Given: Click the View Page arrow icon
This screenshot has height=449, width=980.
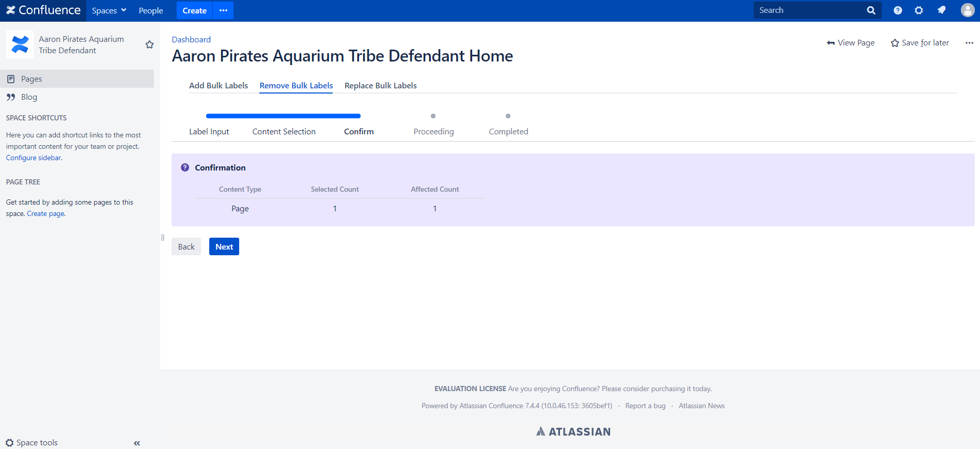Looking at the screenshot, I should click(x=831, y=43).
